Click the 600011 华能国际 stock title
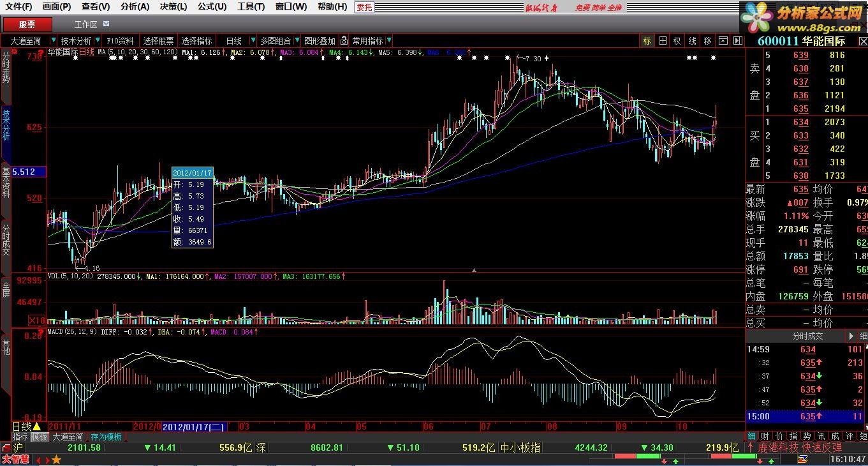Screen dimensions: 868x466 point(801,41)
